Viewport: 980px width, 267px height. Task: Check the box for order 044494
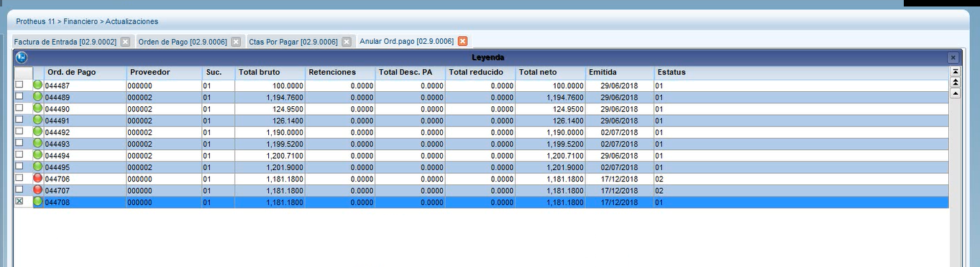click(x=19, y=154)
